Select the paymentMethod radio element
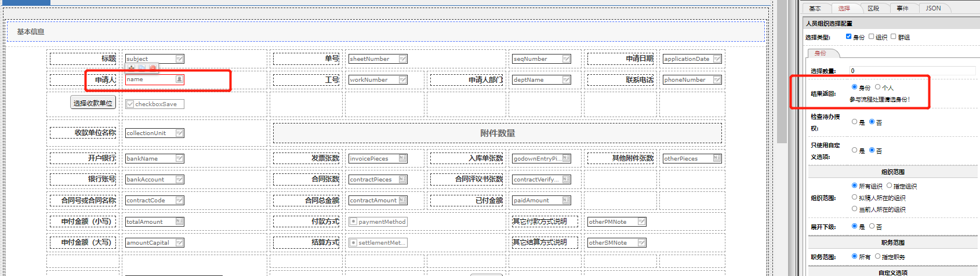 378,221
